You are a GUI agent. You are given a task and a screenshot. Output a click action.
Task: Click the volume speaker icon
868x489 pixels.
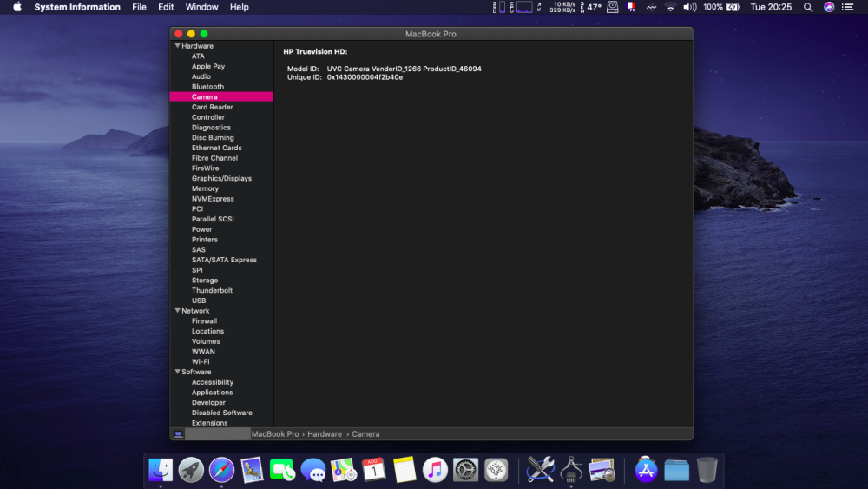coord(690,7)
